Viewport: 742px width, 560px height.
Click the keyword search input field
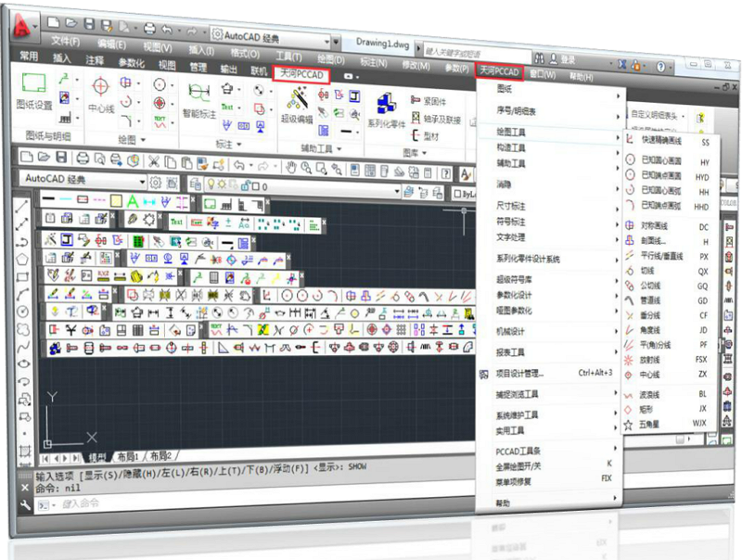pos(476,53)
